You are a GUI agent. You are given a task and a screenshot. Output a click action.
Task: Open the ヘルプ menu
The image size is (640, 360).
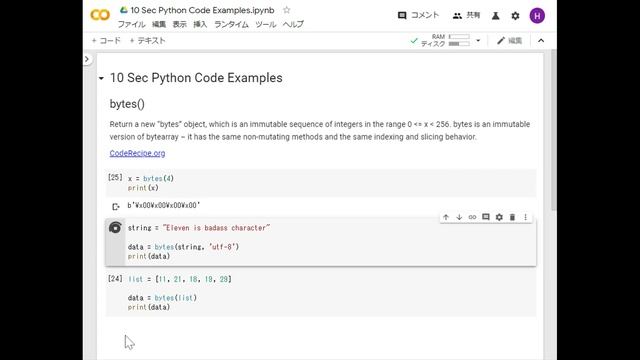[293, 24]
